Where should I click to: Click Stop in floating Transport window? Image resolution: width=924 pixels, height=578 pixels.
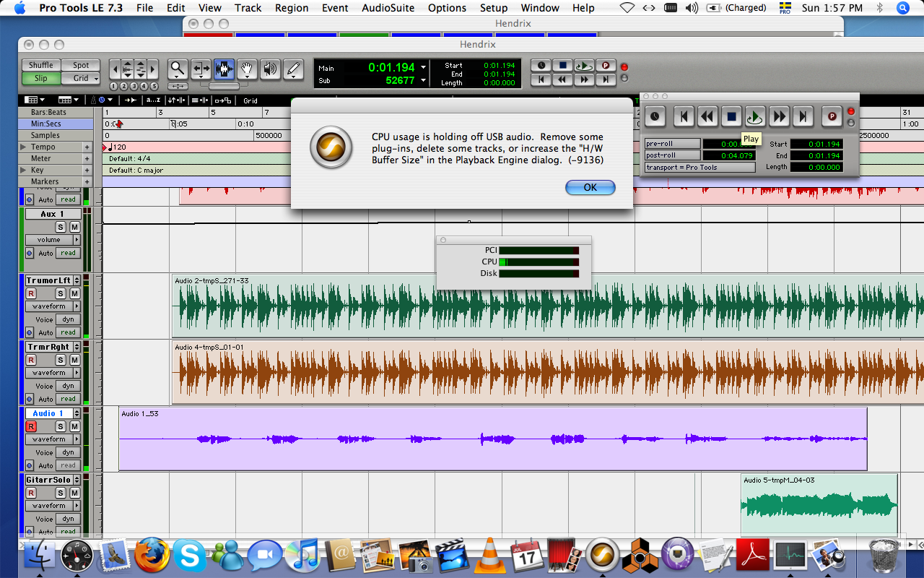coord(731,116)
